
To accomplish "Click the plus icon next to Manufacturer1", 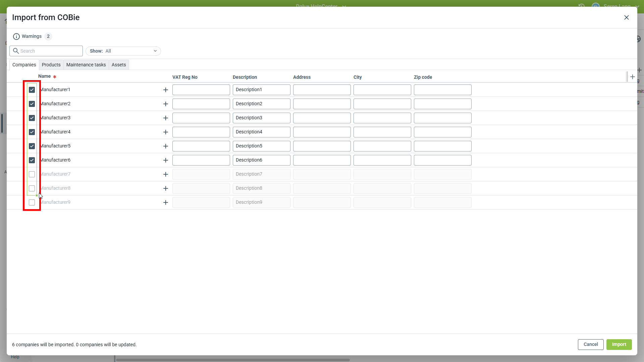I will coord(165,90).
